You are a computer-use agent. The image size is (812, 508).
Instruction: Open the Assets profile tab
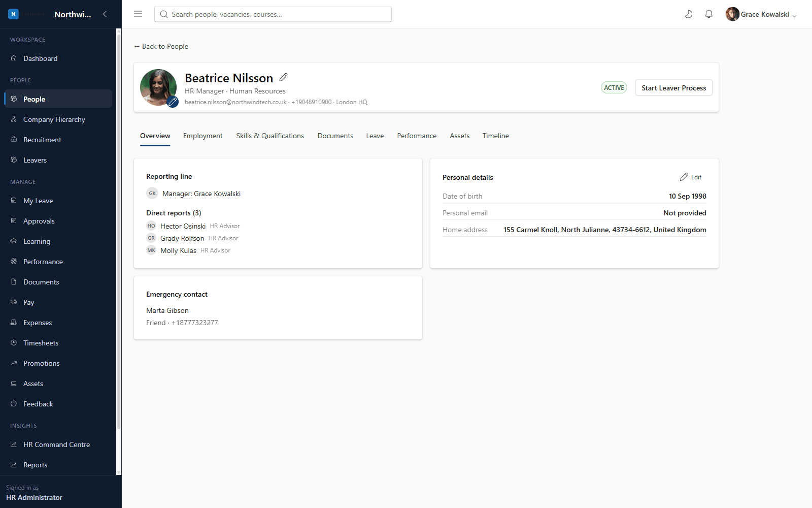pyautogui.click(x=460, y=136)
